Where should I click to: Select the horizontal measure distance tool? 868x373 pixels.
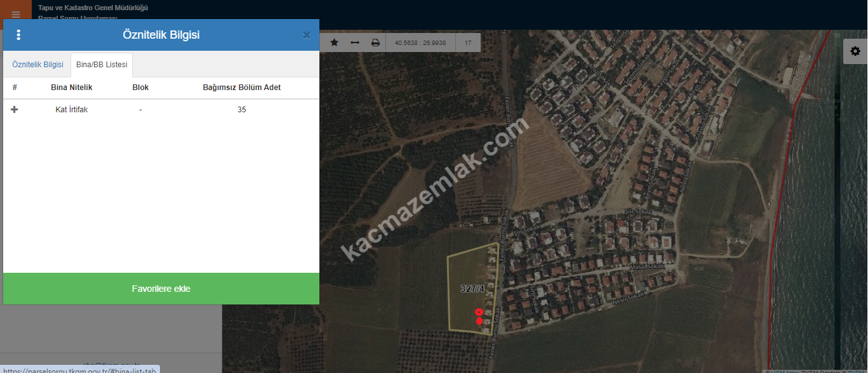(355, 43)
